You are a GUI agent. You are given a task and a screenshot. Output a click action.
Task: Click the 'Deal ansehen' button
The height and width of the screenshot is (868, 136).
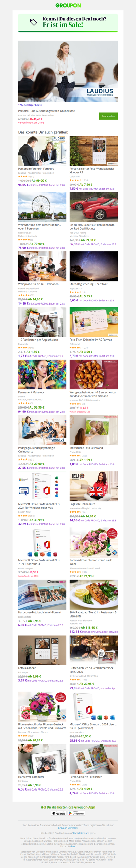point(108,116)
